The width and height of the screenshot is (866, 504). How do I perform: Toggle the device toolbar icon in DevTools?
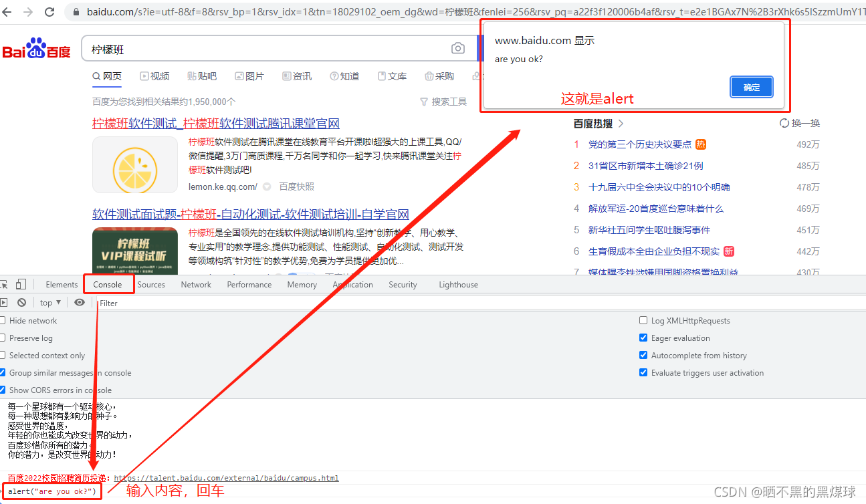point(21,284)
